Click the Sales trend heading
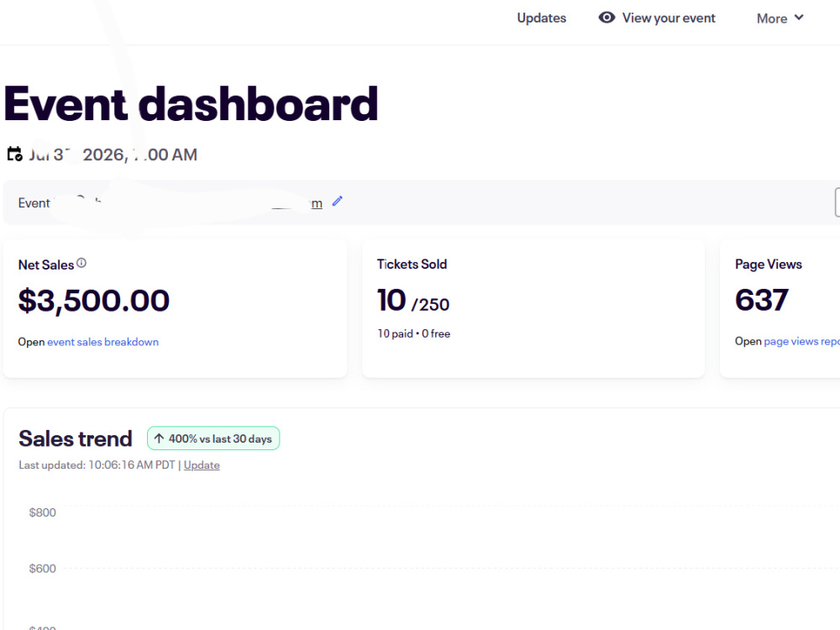The width and height of the screenshot is (840, 630). (x=76, y=438)
